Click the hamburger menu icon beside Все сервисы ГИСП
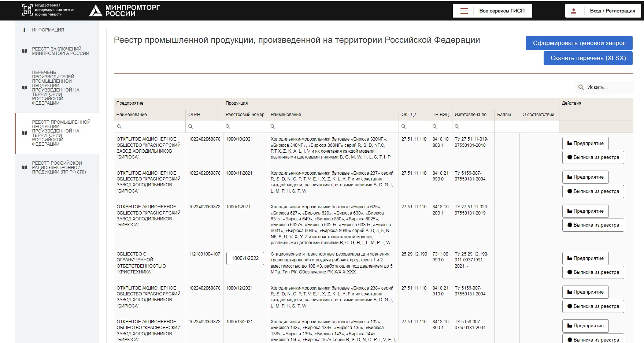This screenshot has height=343, width=644. 464,11
